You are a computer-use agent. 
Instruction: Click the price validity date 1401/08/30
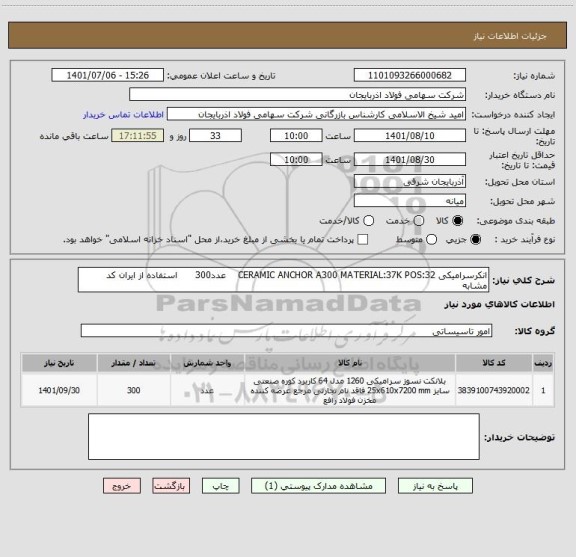[x=410, y=159]
